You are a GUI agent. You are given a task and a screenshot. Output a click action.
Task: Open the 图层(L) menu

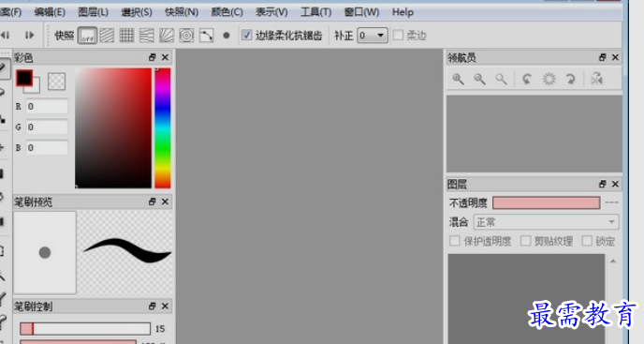94,12
